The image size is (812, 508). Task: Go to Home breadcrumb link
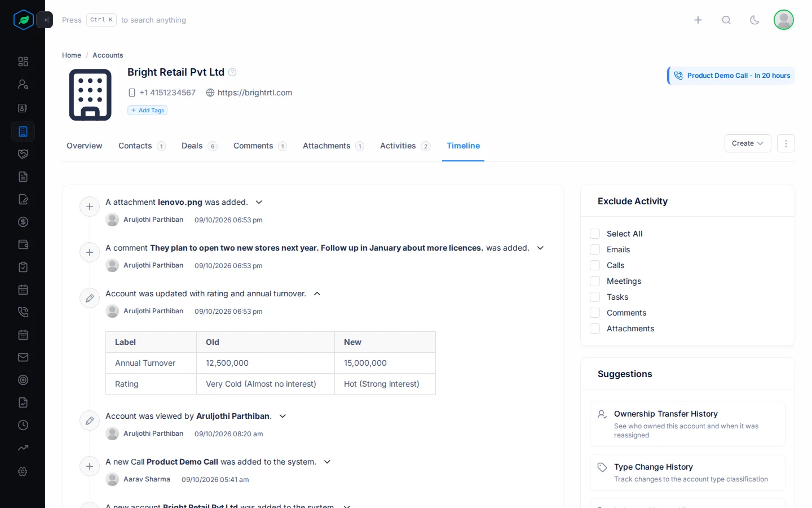72,55
